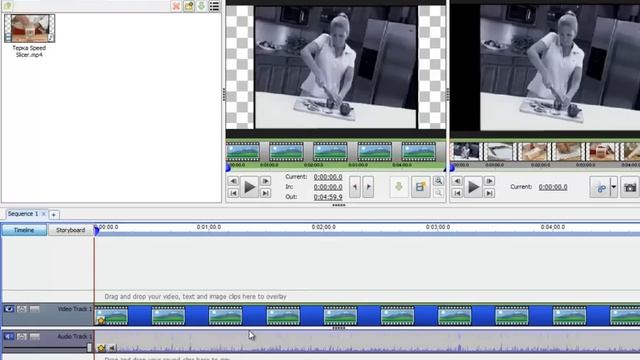Click the Video Track 1 label

pyautogui.click(x=74, y=309)
